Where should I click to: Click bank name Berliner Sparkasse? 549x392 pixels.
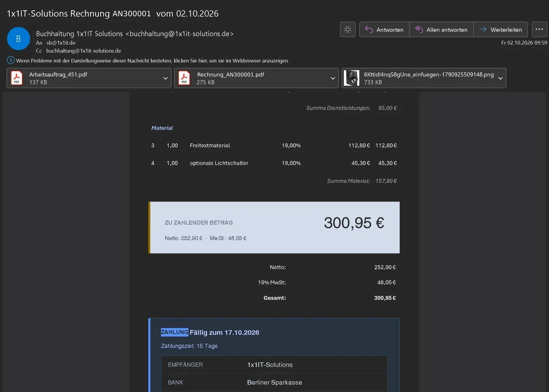[x=274, y=382]
